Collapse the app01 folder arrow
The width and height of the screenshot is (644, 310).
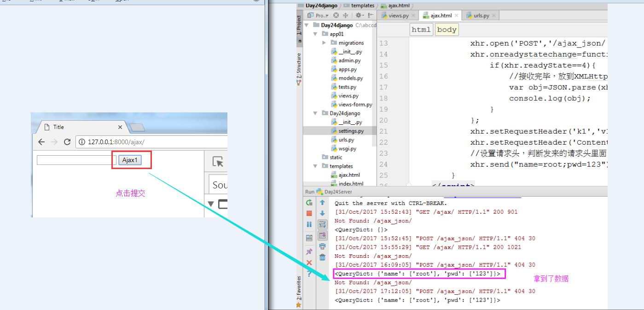[315, 34]
